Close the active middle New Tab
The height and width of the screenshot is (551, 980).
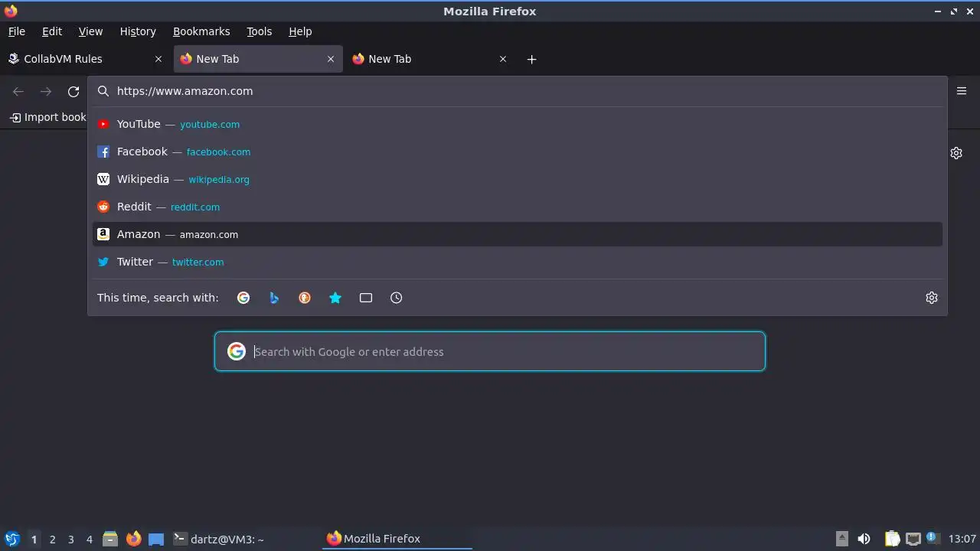point(331,59)
